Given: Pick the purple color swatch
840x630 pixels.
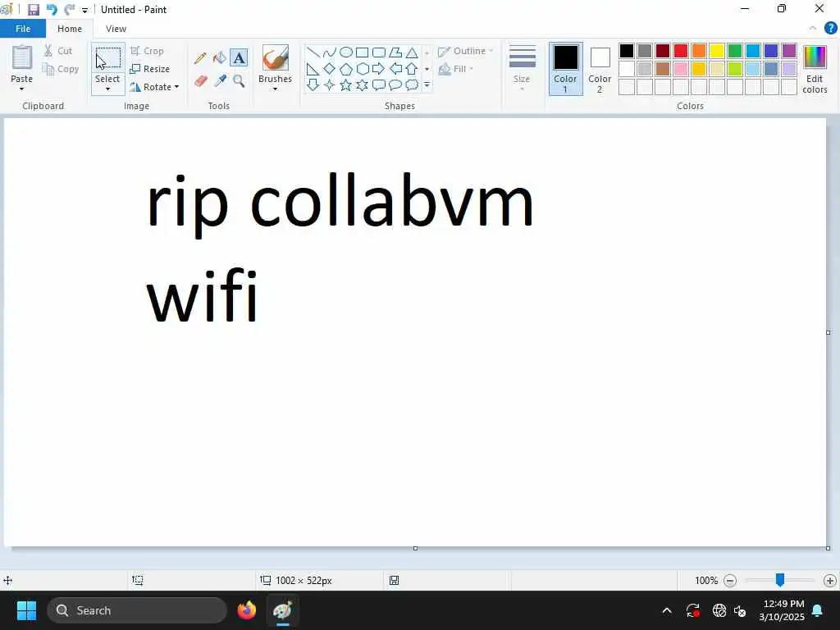Looking at the screenshot, I should coord(789,51).
